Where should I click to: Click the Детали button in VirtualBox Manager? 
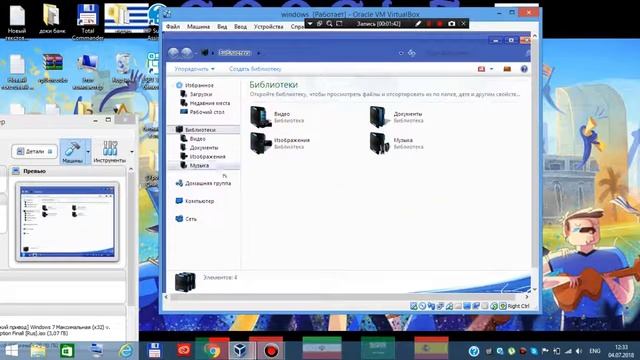click(x=35, y=151)
